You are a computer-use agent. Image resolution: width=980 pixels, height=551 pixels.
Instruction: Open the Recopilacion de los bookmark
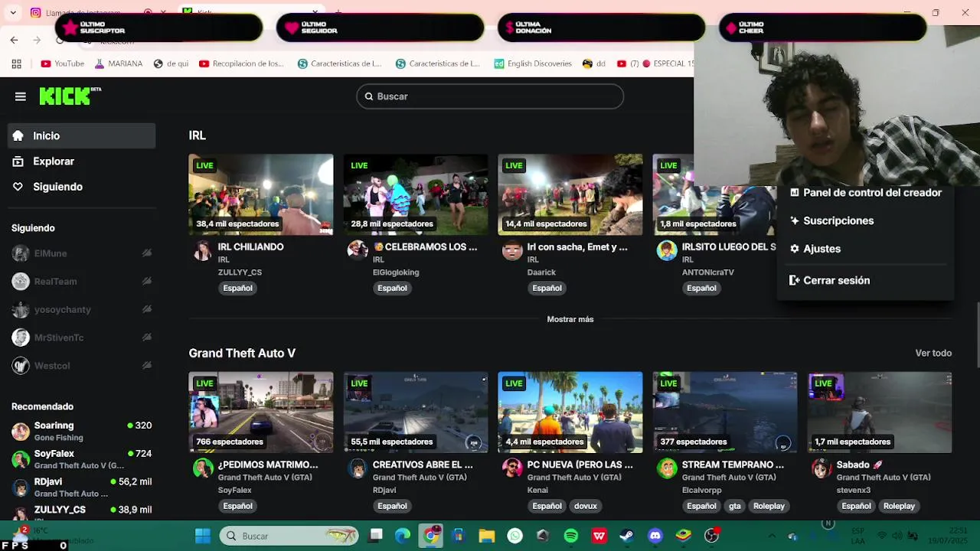[242, 64]
